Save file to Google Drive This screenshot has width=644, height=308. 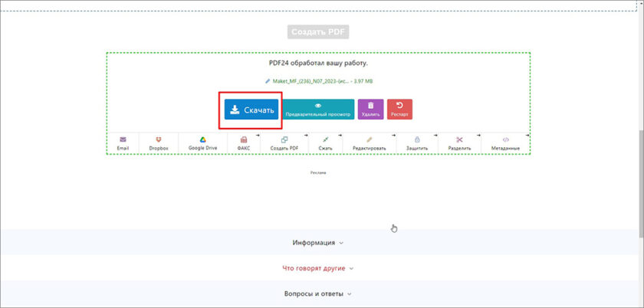(x=203, y=143)
